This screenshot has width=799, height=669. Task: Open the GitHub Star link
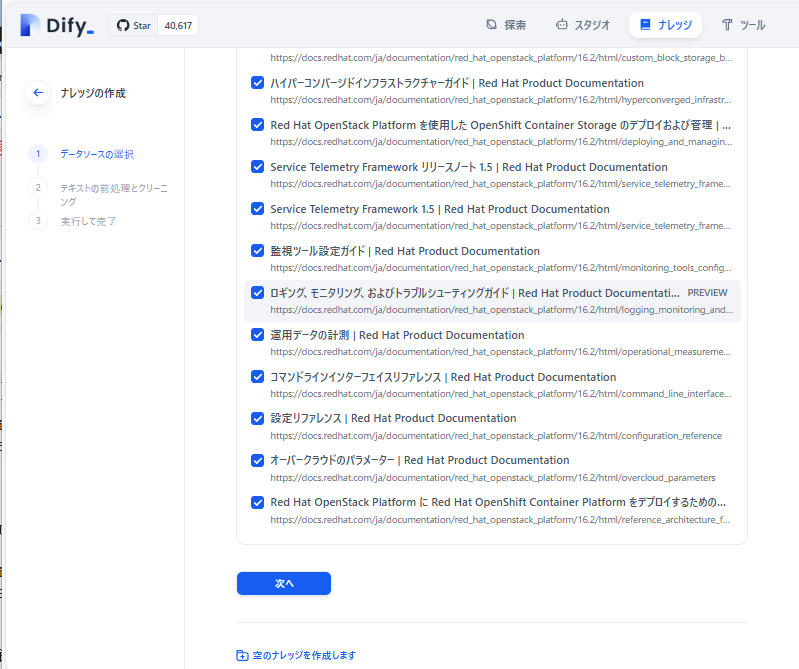[x=134, y=25]
